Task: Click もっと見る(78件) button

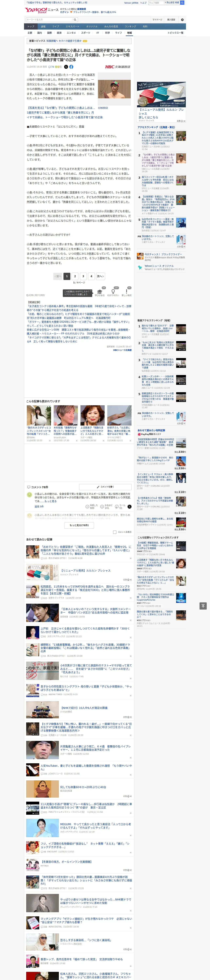Action: [79, 525]
